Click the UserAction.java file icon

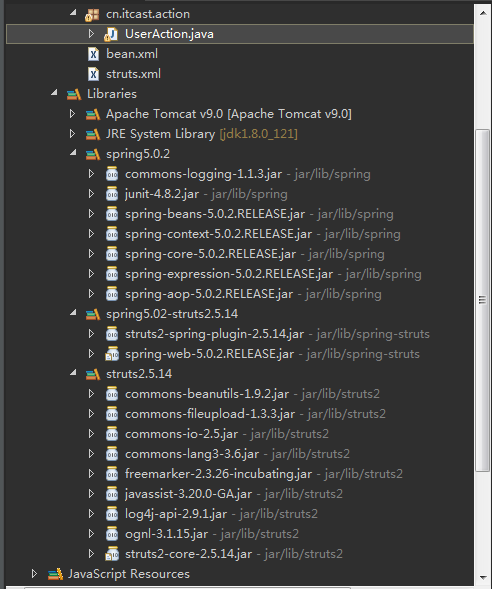111,34
